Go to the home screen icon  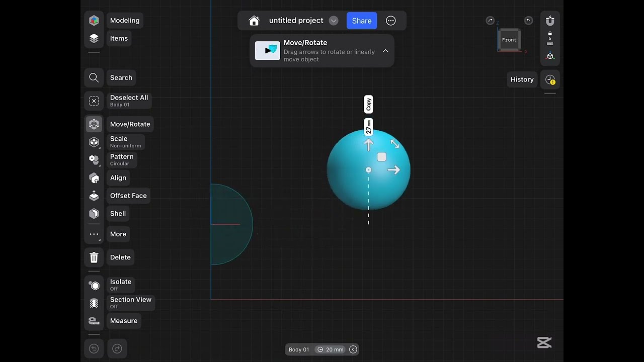pyautogui.click(x=254, y=21)
